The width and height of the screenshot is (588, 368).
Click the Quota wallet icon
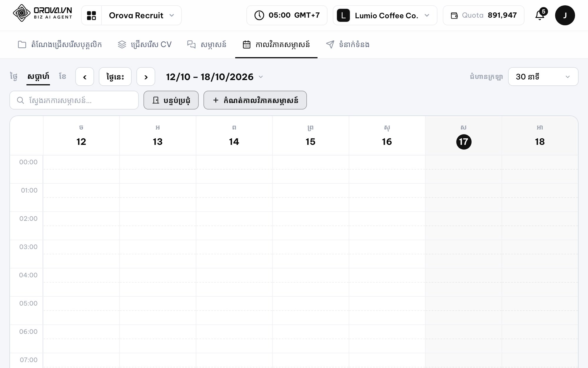pos(454,16)
